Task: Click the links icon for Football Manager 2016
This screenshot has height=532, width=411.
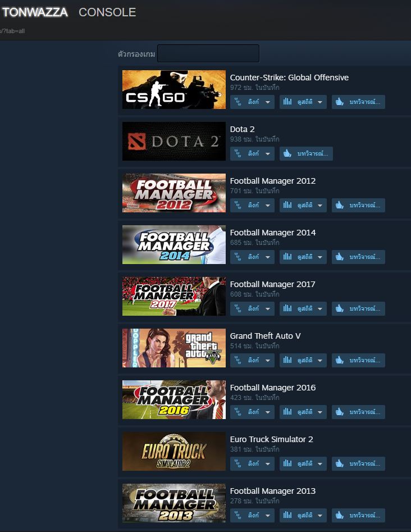Action: click(238, 412)
